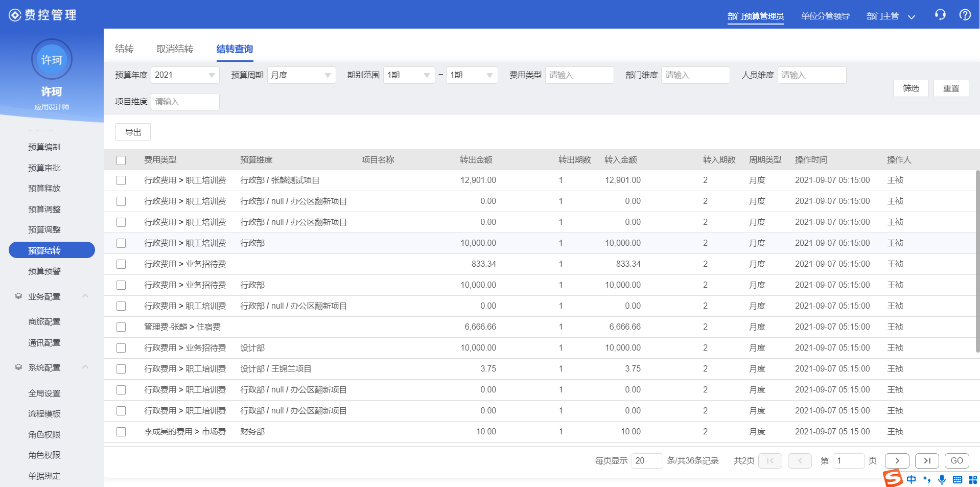Click the 导出 export button
This screenshot has width=980, height=487.
tap(133, 132)
